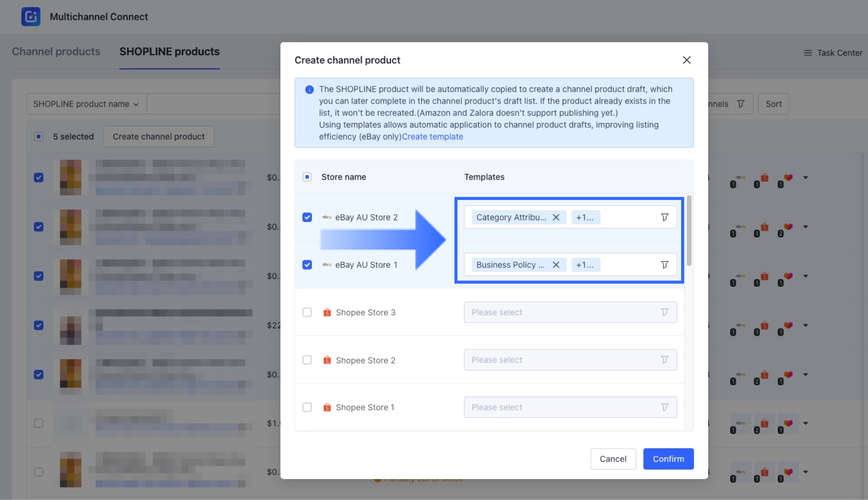Image resolution: width=868 pixels, height=500 pixels.
Task: Toggle the select-all Store name checkbox
Action: [307, 177]
